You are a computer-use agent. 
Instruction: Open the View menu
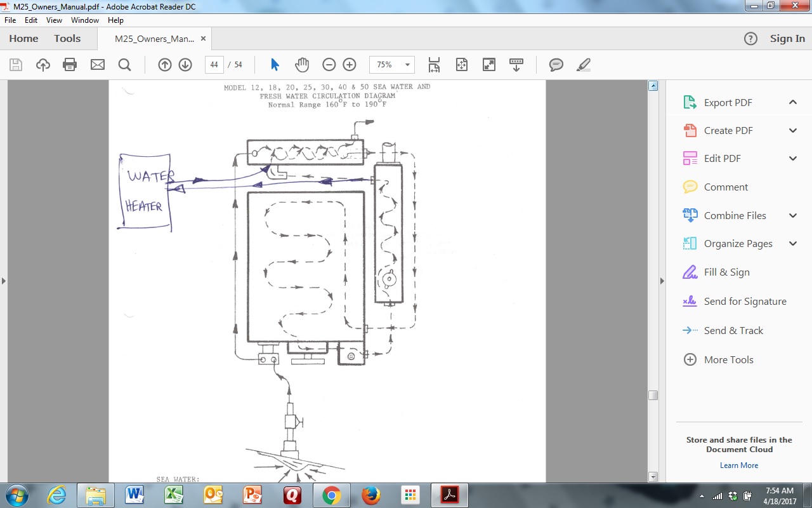click(x=54, y=20)
